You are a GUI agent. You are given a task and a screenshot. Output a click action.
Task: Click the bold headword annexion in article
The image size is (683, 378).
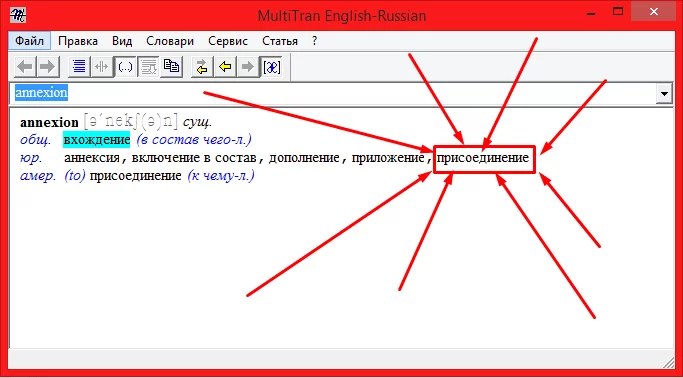tap(49, 122)
